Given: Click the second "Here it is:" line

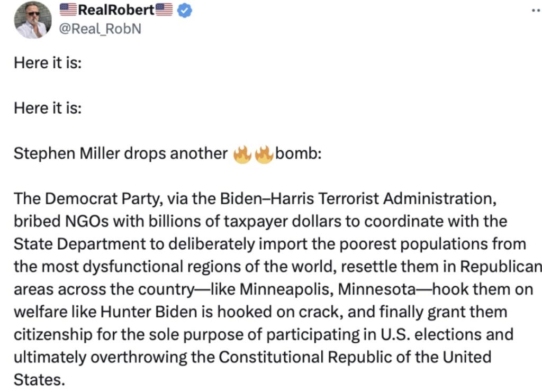Looking at the screenshot, I should coord(47,108).
